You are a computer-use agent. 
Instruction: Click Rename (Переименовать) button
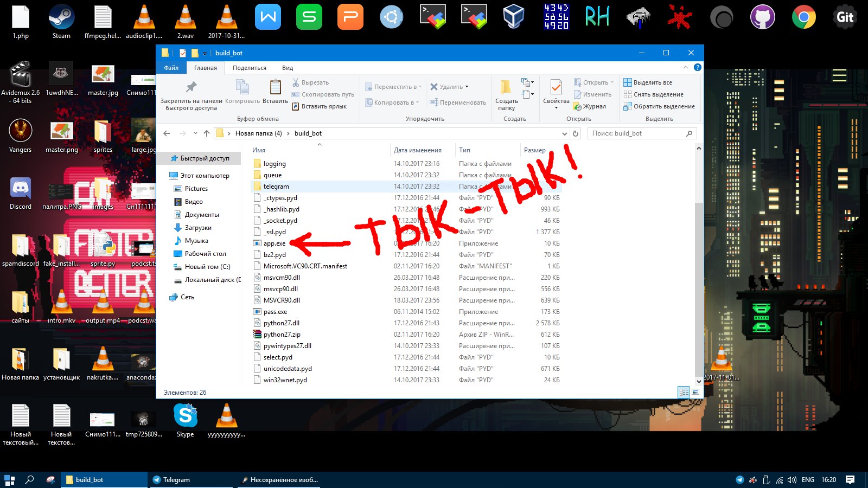click(x=458, y=102)
